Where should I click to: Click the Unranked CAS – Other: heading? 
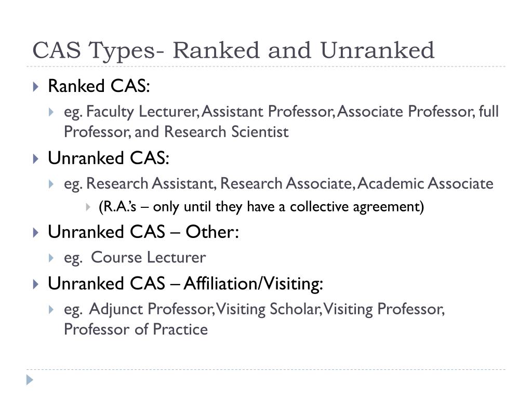[143, 232]
